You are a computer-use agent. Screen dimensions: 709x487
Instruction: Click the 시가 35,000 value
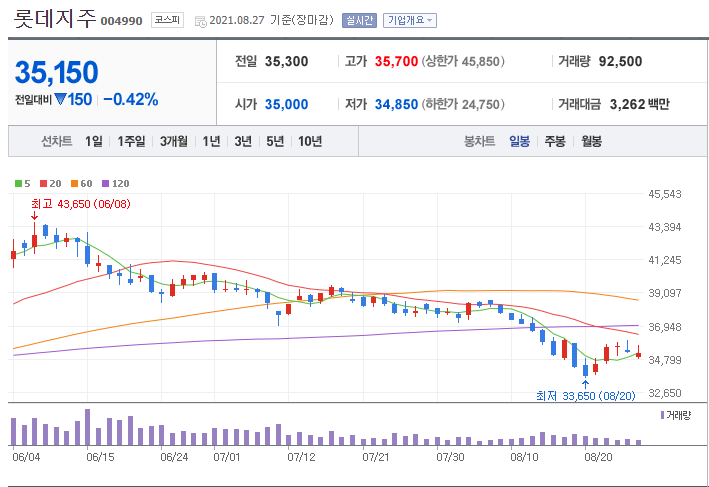[287, 104]
